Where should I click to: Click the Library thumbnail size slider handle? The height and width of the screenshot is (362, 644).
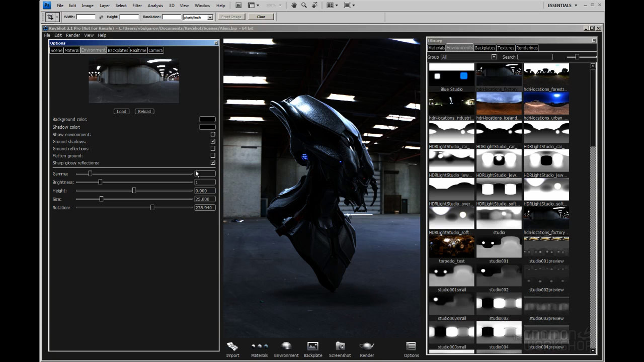tap(577, 57)
